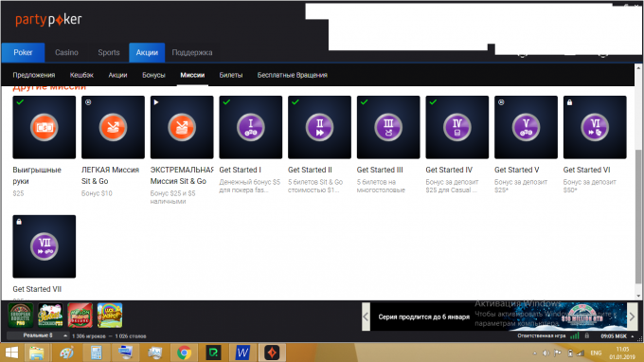The width and height of the screenshot is (644, 362).
Task: Expand the Реальные $ currency dropdown
Action: pos(38,335)
